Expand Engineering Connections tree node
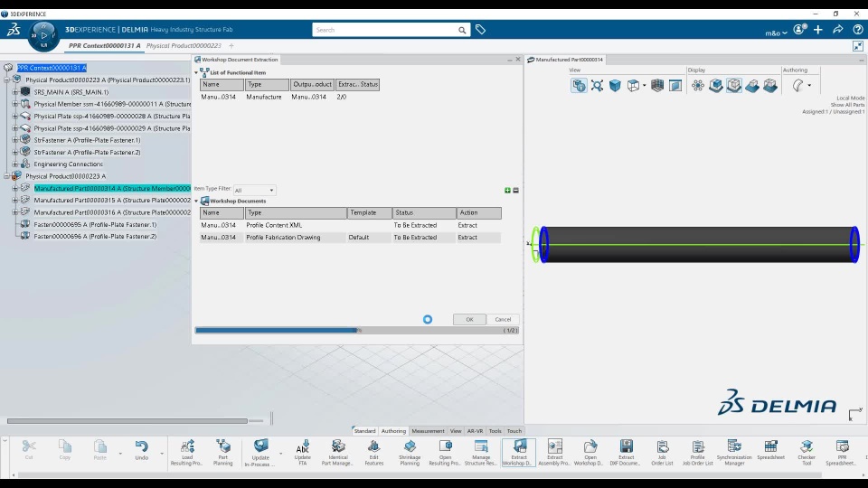Viewport: 868px width, 488px height. (x=15, y=164)
